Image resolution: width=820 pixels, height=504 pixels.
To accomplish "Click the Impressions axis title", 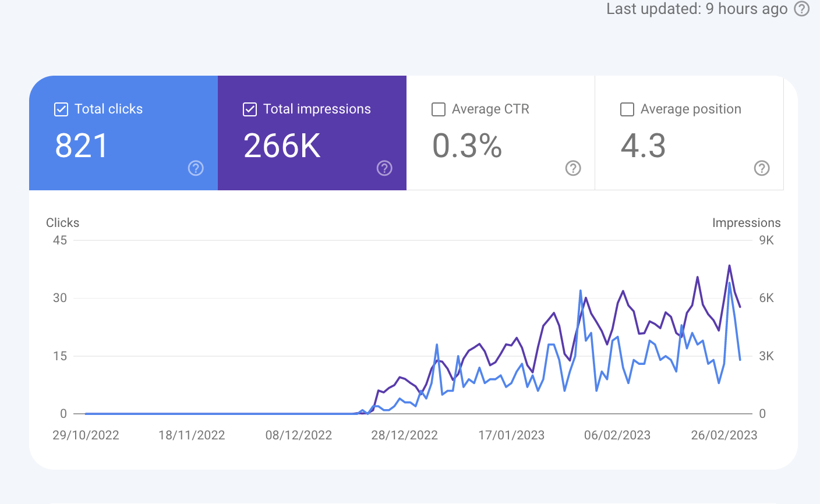I will coord(746,223).
